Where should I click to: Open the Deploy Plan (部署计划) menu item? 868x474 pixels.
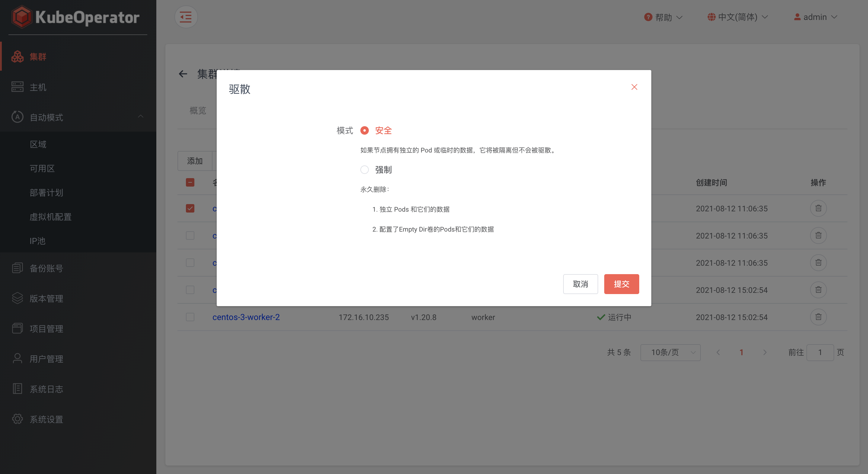pos(46,193)
